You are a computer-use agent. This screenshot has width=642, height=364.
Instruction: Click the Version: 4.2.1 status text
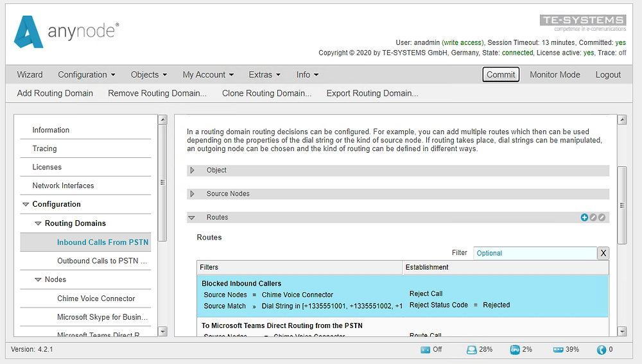pos(32,349)
